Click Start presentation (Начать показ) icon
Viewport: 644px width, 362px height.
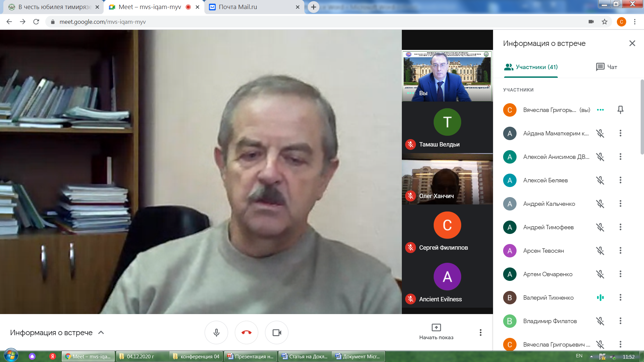click(x=436, y=327)
